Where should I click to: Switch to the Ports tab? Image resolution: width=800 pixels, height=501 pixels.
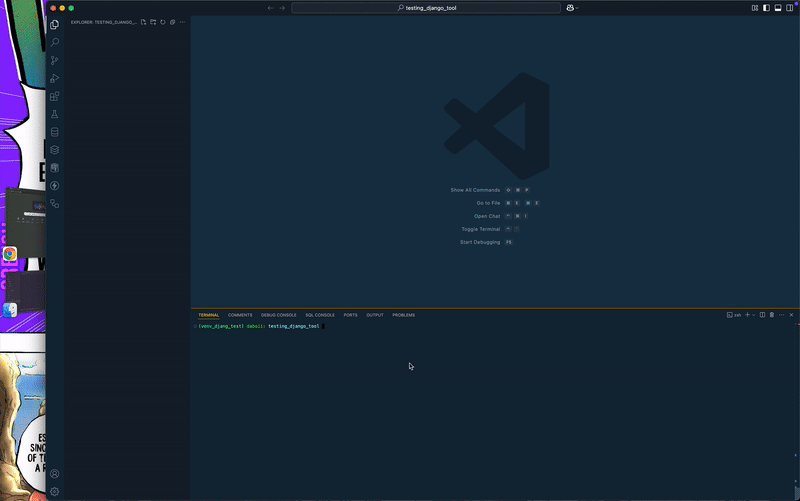[351, 315]
